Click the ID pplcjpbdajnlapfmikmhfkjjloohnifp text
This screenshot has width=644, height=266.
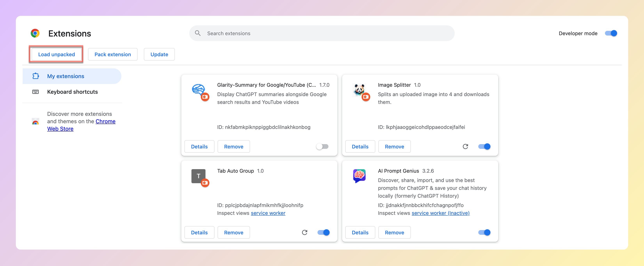click(260, 205)
